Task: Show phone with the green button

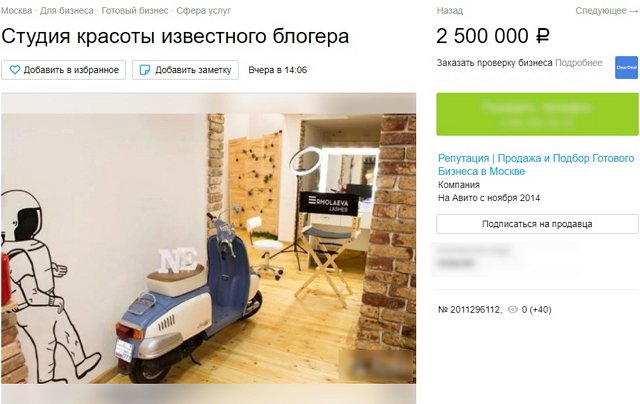Action: click(537, 114)
